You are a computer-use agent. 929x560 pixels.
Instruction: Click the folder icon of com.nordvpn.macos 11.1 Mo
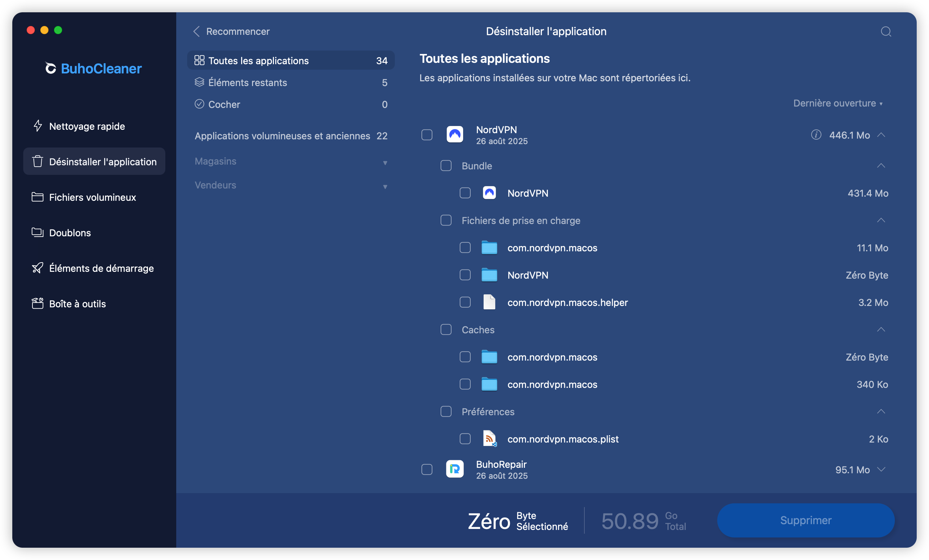point(489,248)
